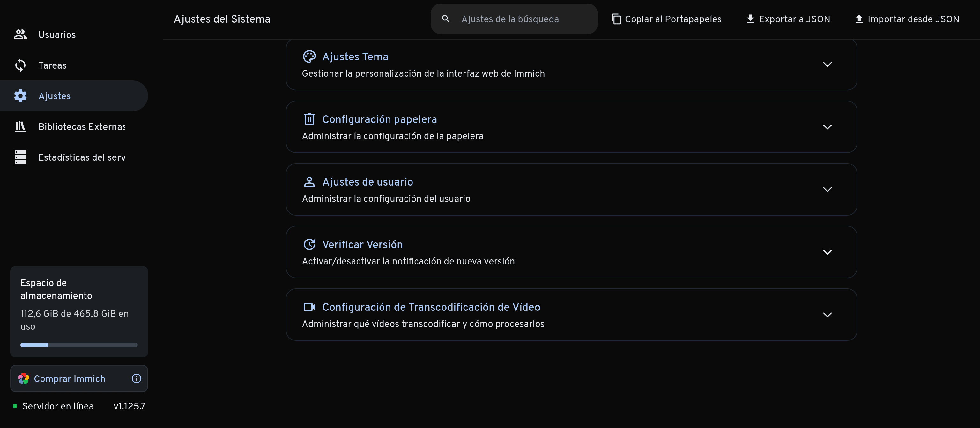Click the trash icon of Configuración papelera

[309, 119]
